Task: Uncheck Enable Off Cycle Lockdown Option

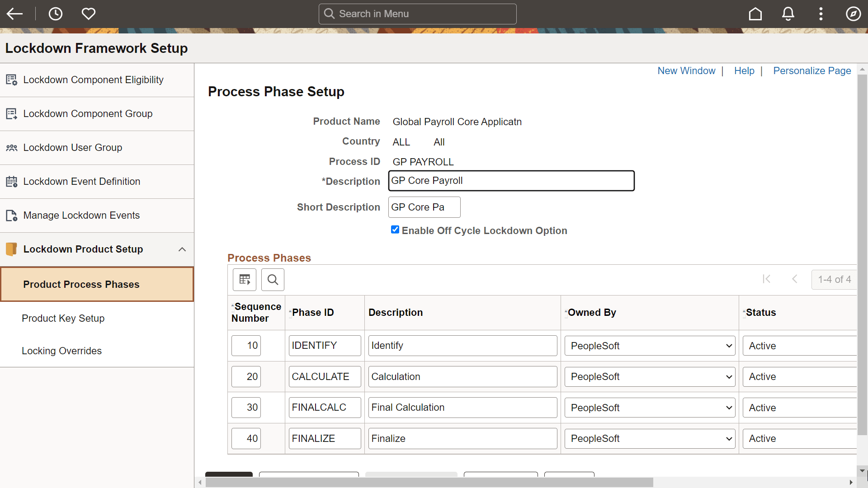Action: tap(395, 230)
